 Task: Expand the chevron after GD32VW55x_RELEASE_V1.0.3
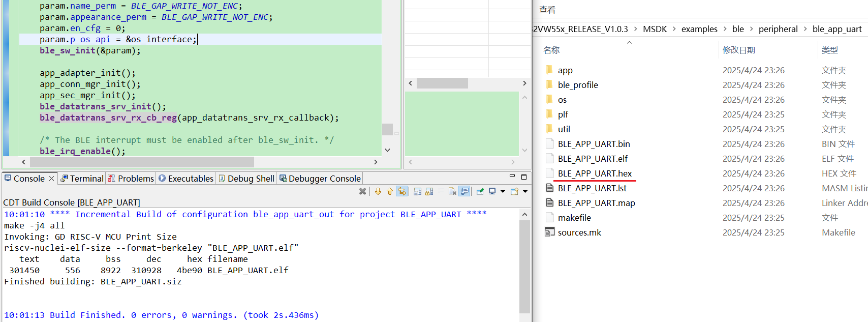635,29
